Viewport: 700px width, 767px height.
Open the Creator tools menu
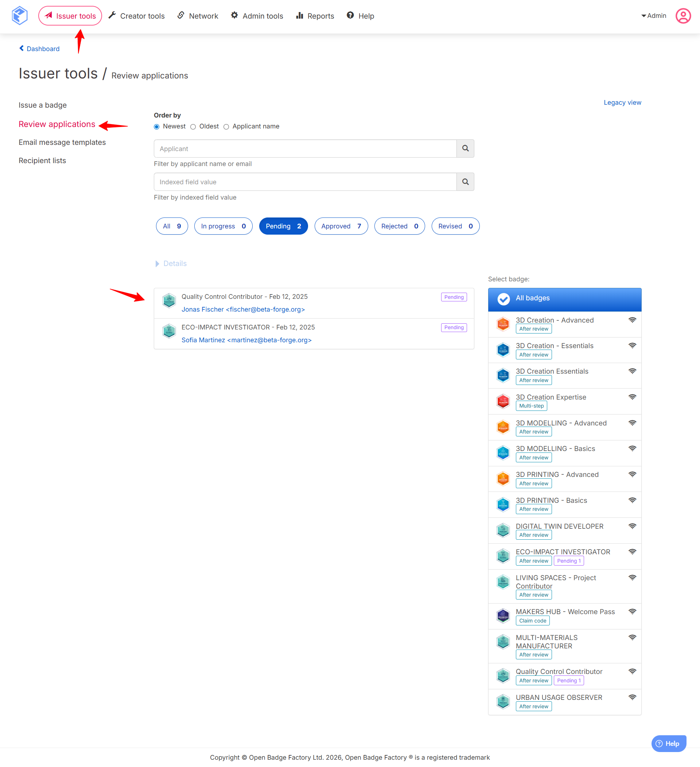point(136,16)
